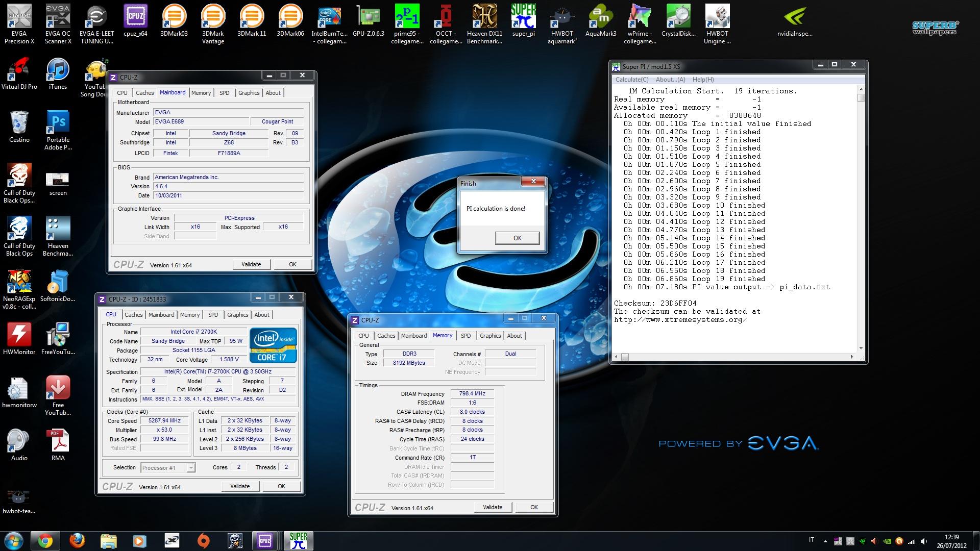Screen dimensions: 980x551
Task: Switch to CPU-Z taskbar button
Action: 265,541
